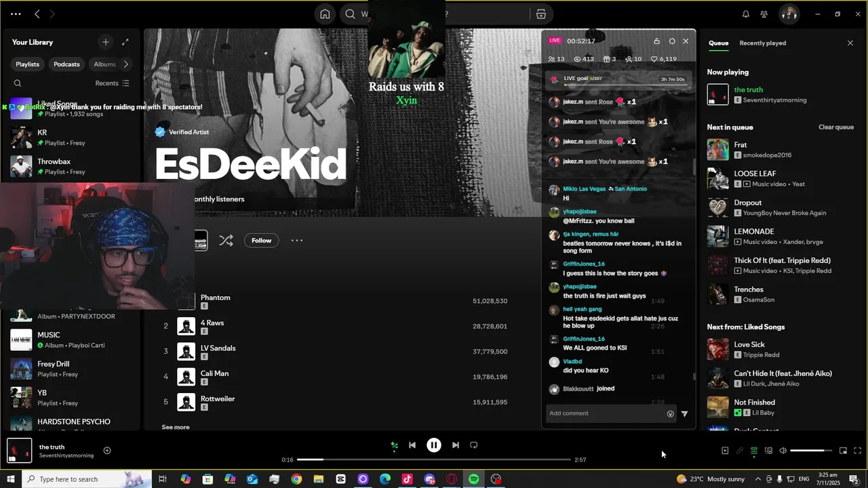Viewport: 868px width, 488px height.
Task: Search within Your Library
Action: [18, 83]
